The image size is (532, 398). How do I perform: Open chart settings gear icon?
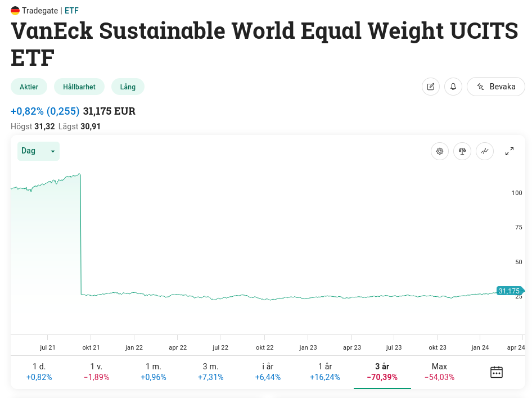(440, 151)
